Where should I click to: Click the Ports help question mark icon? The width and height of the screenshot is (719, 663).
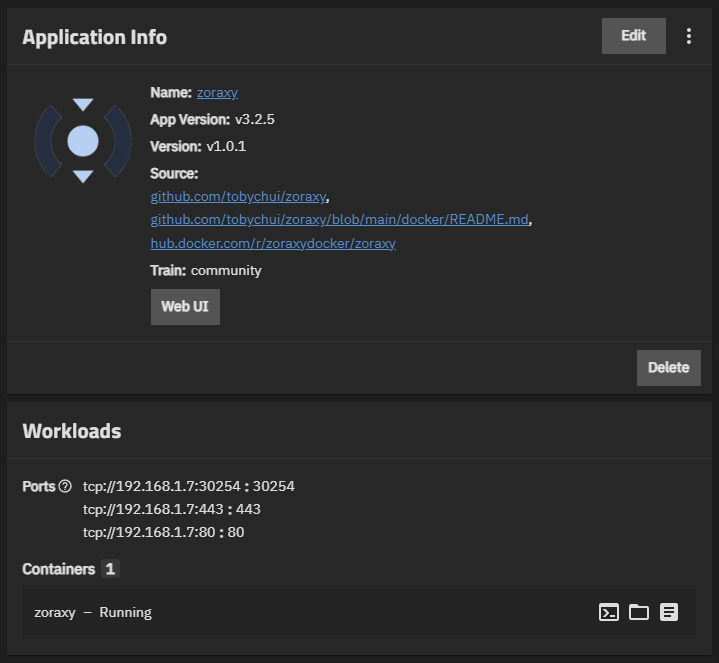[66, 486]
